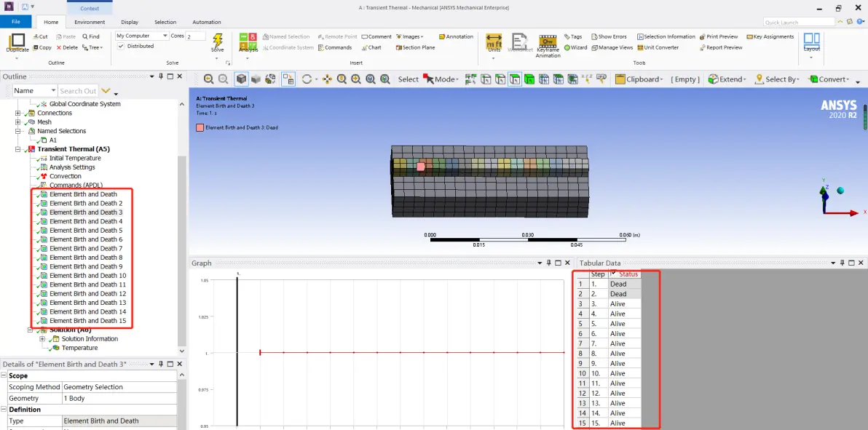Select the Body selection filter icon (green cube)

click(x=529, y=79)
